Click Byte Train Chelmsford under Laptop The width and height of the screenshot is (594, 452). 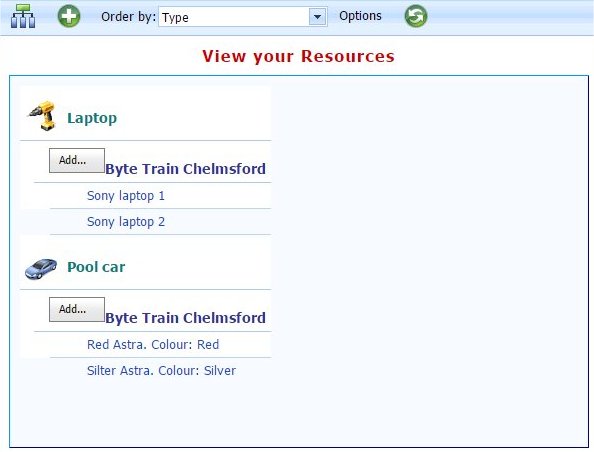pyautogui.click(x=185, y=169)
